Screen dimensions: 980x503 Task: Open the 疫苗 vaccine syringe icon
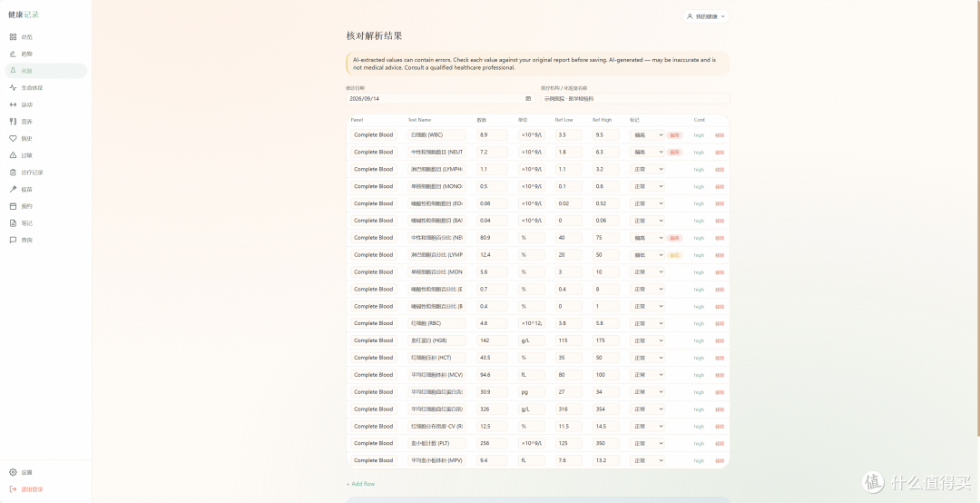click(13, 189)
